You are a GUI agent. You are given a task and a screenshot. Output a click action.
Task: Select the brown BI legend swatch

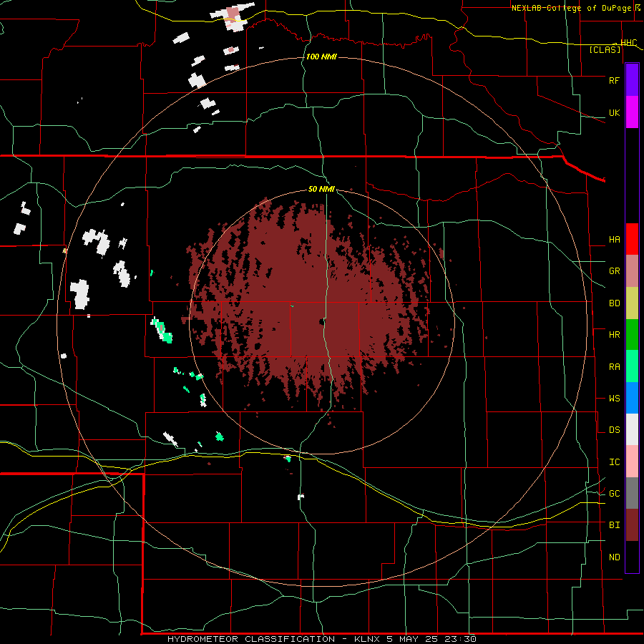point(632,525)
